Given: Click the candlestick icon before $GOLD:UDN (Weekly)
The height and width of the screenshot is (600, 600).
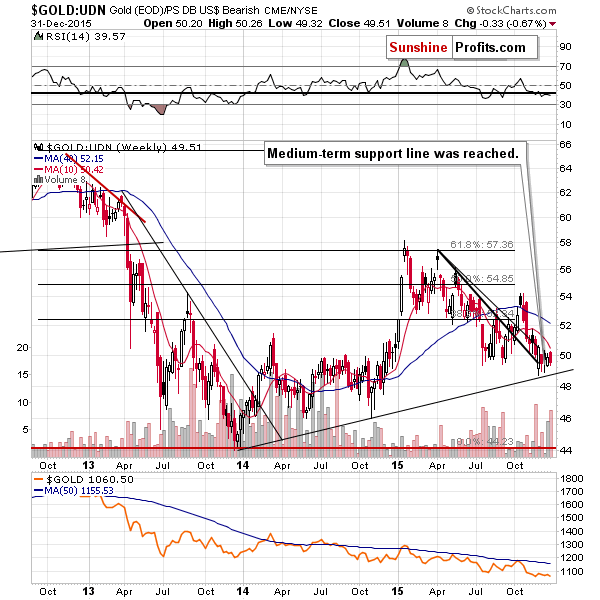Looking at the screenshot, I should point(39,147).
